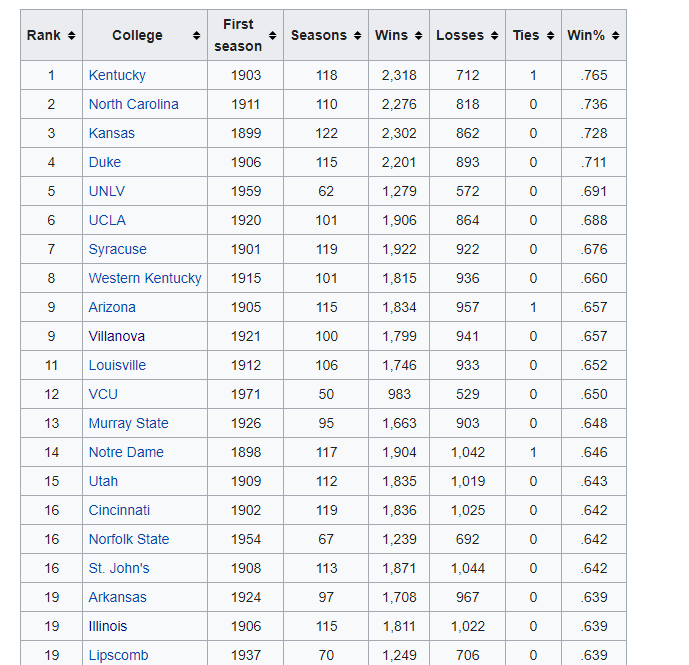Image resolution: width=689 pixels, height=665 pixels.
Task: Open the Notre Dame link
Action: pyautogui.click(x=126, y=452)
